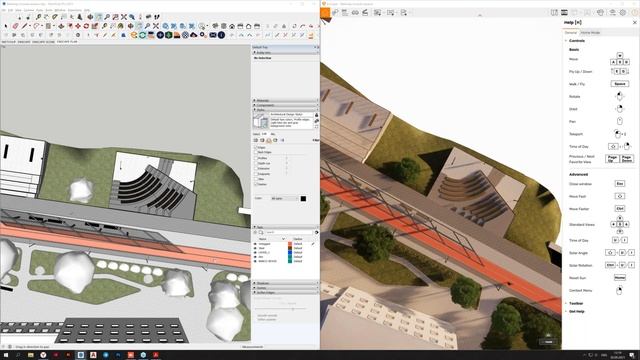The height and width of the screenshot is (360, 640).
Task: Open Tags panel Details menu icon
Action: (317, 233)
